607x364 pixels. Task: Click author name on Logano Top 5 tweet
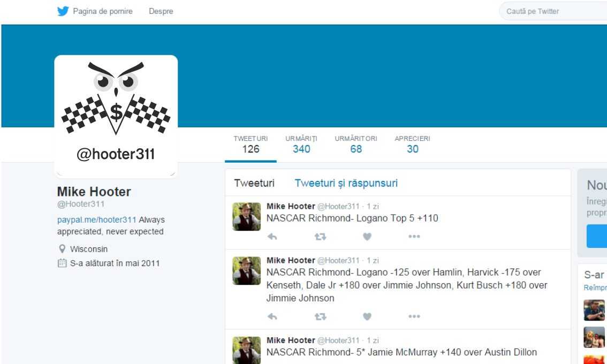291,207
